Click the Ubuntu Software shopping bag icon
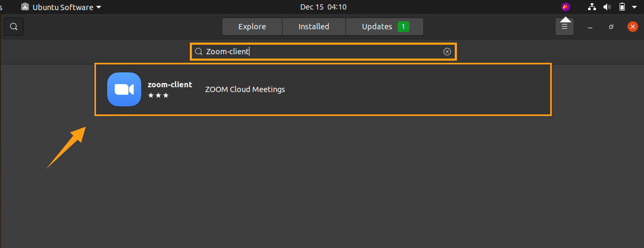 pos(25,7)
